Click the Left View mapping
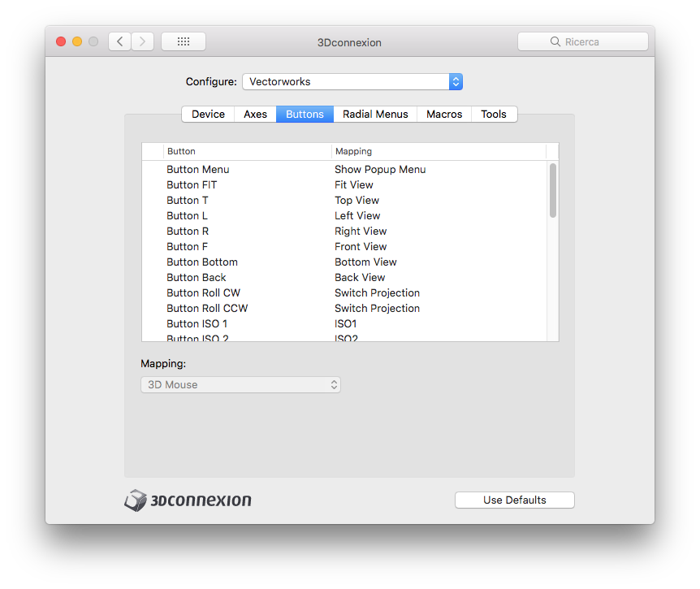This screenshot has width=700, height=589. pos(357,215)
